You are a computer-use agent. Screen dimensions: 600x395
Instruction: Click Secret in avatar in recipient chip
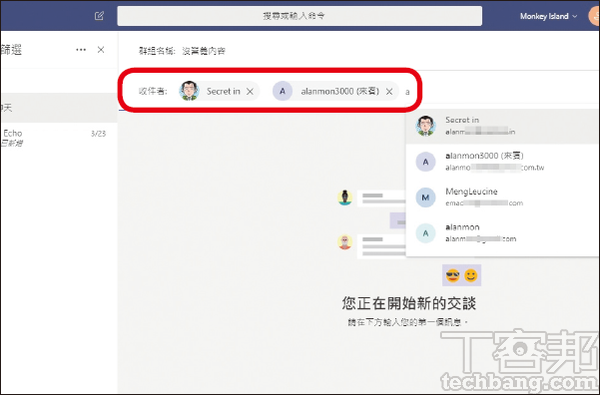189,91
